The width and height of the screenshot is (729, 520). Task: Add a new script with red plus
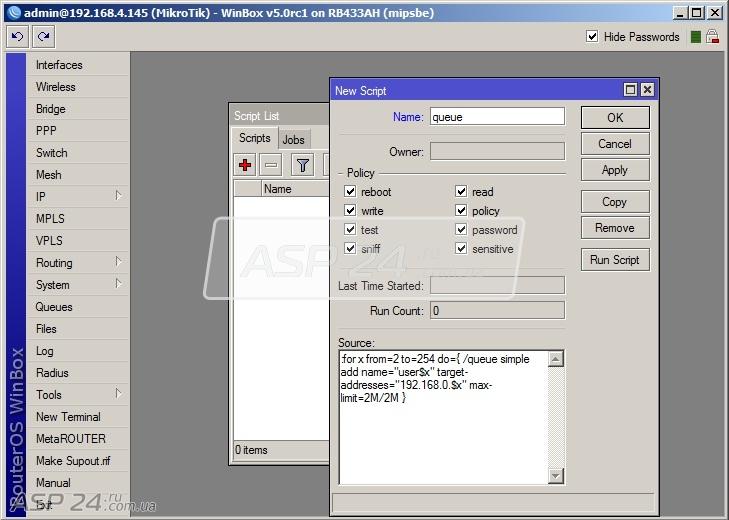[x=245, y=165]
